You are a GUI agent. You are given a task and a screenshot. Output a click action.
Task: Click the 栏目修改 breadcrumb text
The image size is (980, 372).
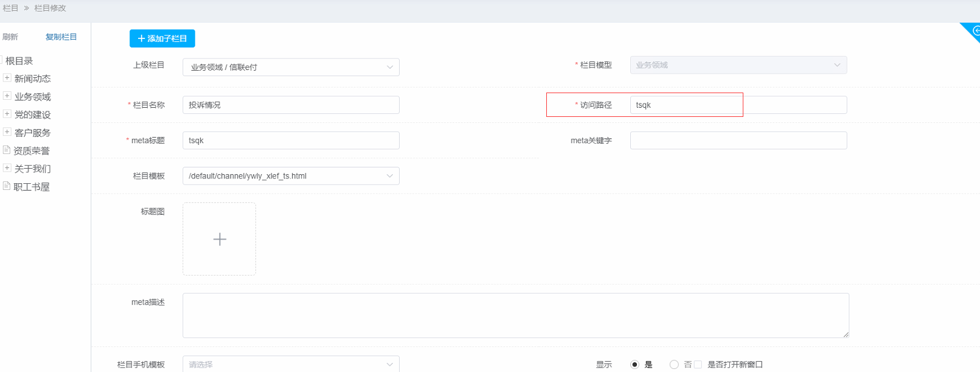(50, 8)
